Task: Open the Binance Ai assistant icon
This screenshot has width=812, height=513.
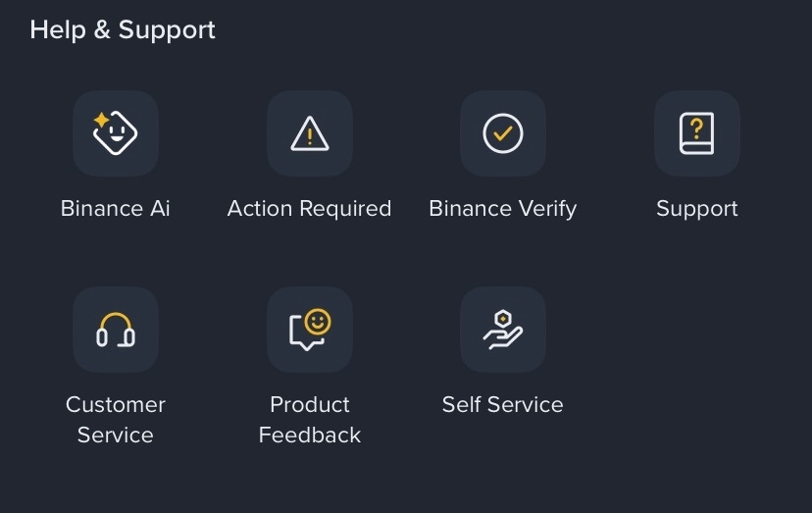Action: [x=116, y=133]
